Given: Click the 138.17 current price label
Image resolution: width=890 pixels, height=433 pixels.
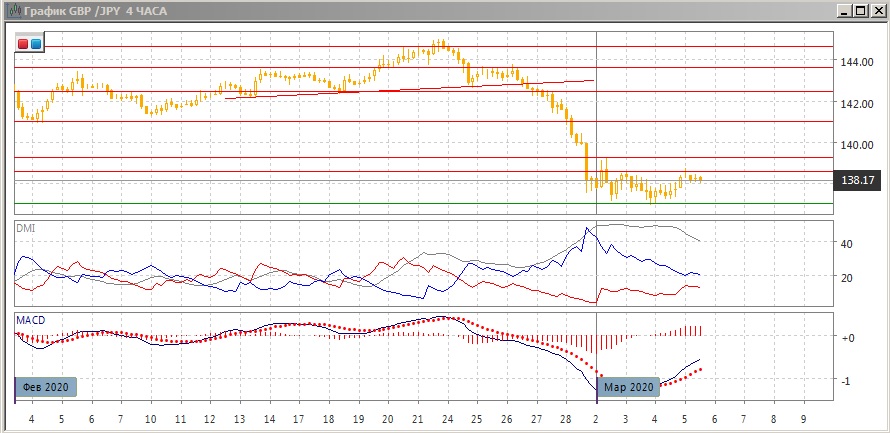Looking at the screenshot, I should coord(856,180).
